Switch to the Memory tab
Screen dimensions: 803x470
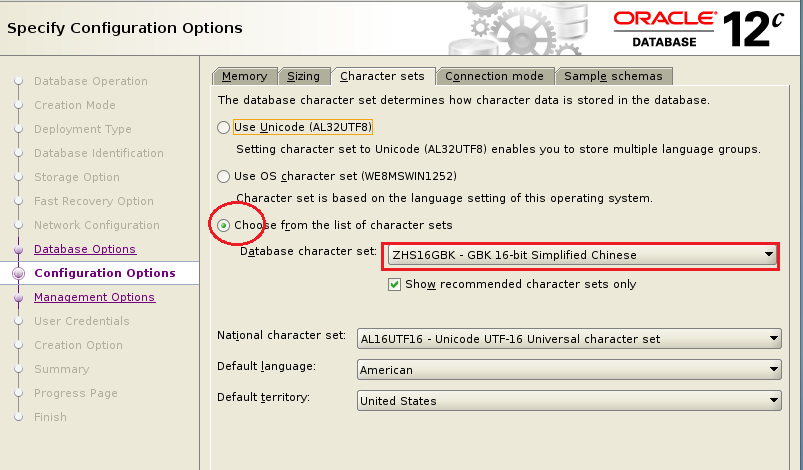(x=245, y=76)
